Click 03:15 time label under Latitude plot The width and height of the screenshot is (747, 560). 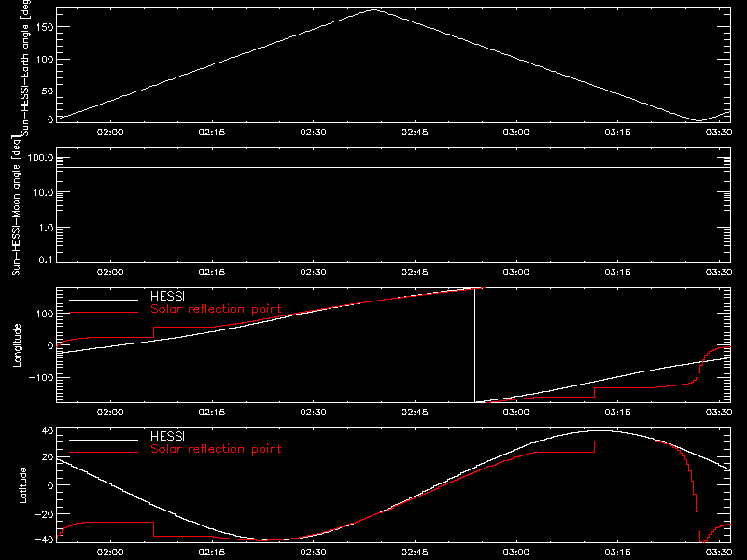(x=617, y=553)
